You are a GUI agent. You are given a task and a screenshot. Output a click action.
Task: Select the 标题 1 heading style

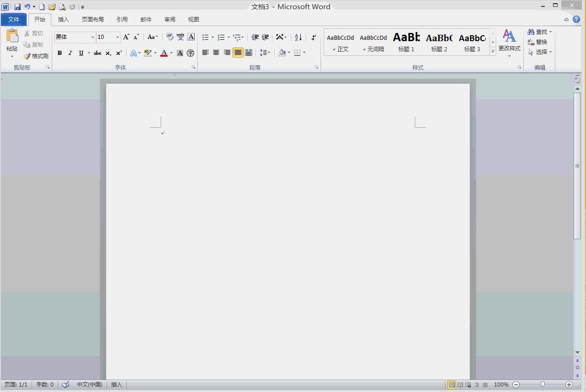tap(406, 42)
